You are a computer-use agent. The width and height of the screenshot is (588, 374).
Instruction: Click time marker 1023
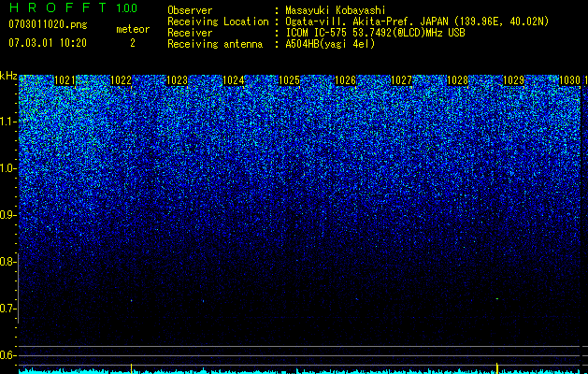tap(177, 80)
